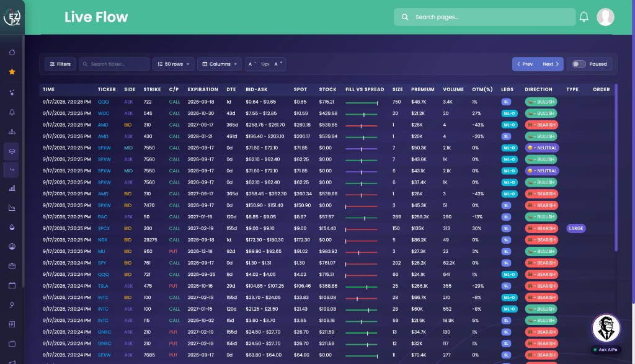Image resolution: width=635 pixels, height=364 pixels.
Task: Open the droplet sidebar icon
Action: [x=12, y=227]
